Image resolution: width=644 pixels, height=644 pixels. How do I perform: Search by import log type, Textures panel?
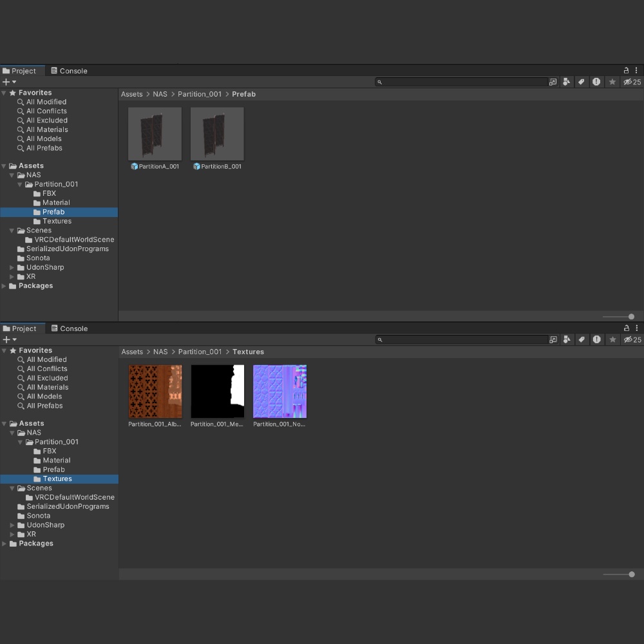[597, 339]
